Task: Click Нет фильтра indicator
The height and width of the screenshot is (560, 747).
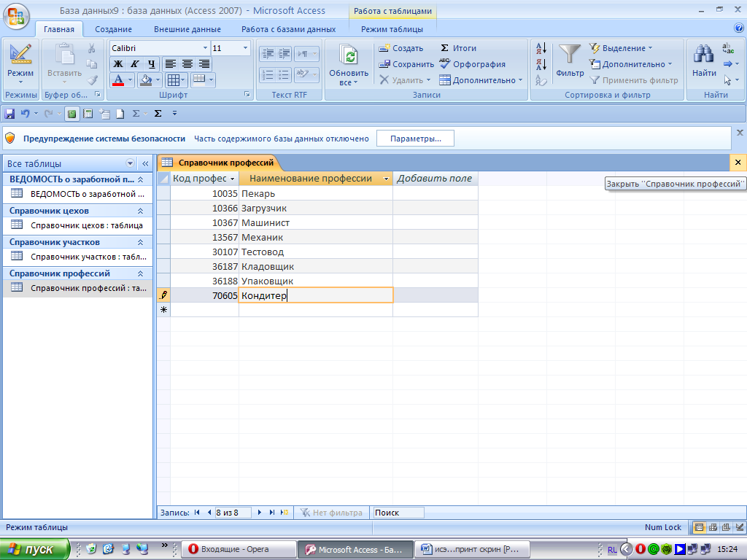Action: 331,513
